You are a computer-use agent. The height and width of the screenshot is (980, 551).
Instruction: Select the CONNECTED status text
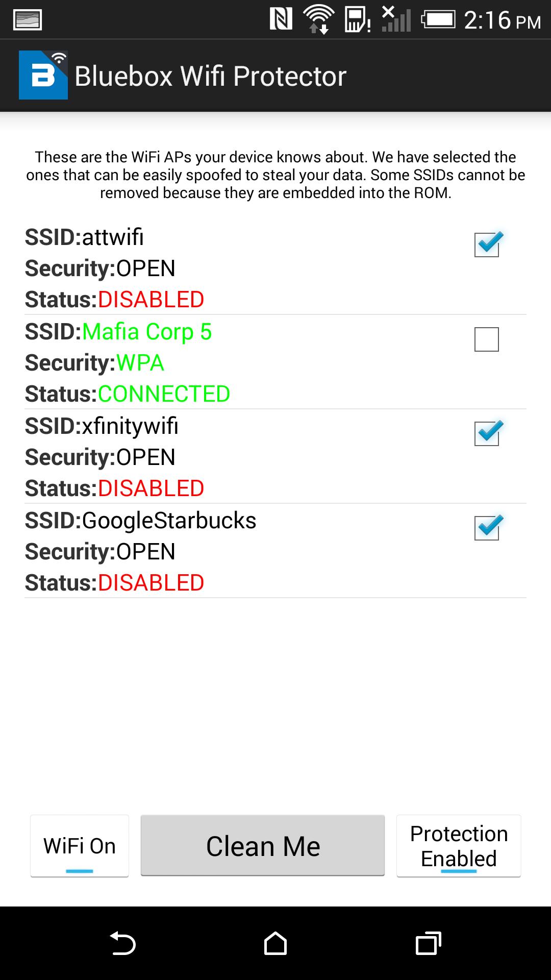(165, 393)
